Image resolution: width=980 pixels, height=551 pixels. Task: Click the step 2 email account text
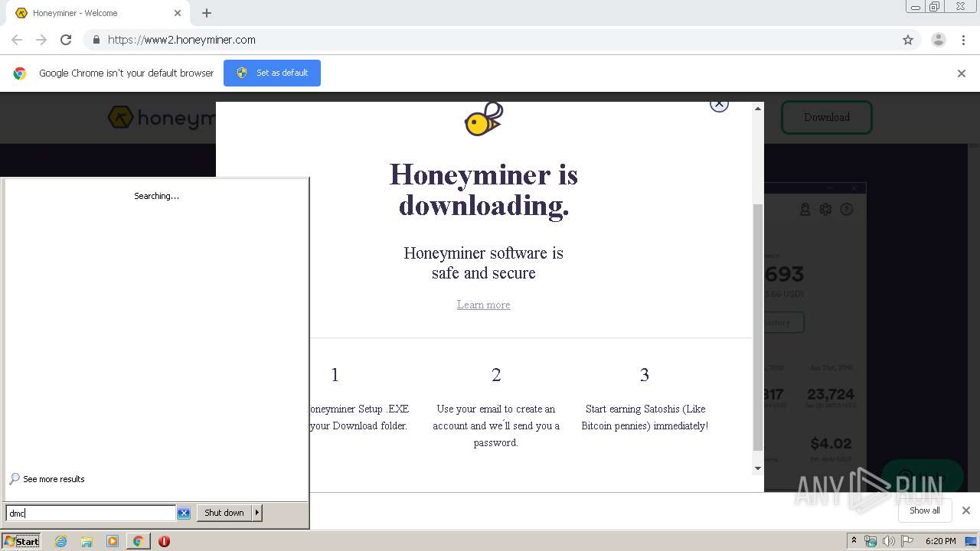[x=496, y=425]
